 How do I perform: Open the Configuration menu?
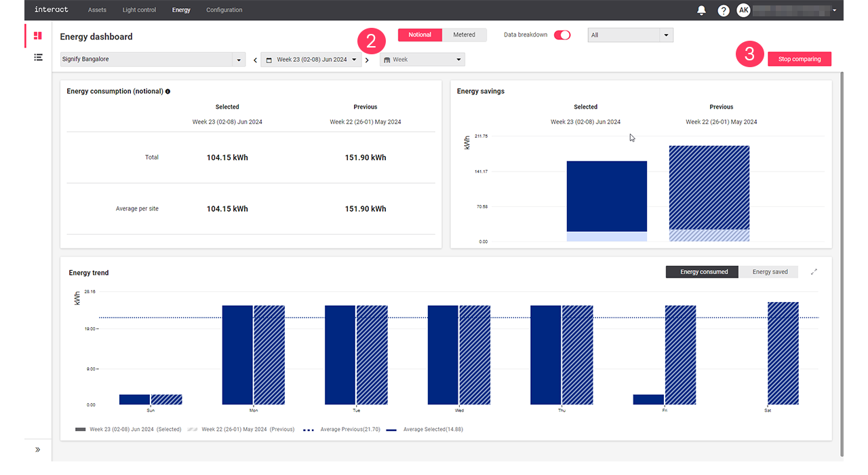click(224, 9)
